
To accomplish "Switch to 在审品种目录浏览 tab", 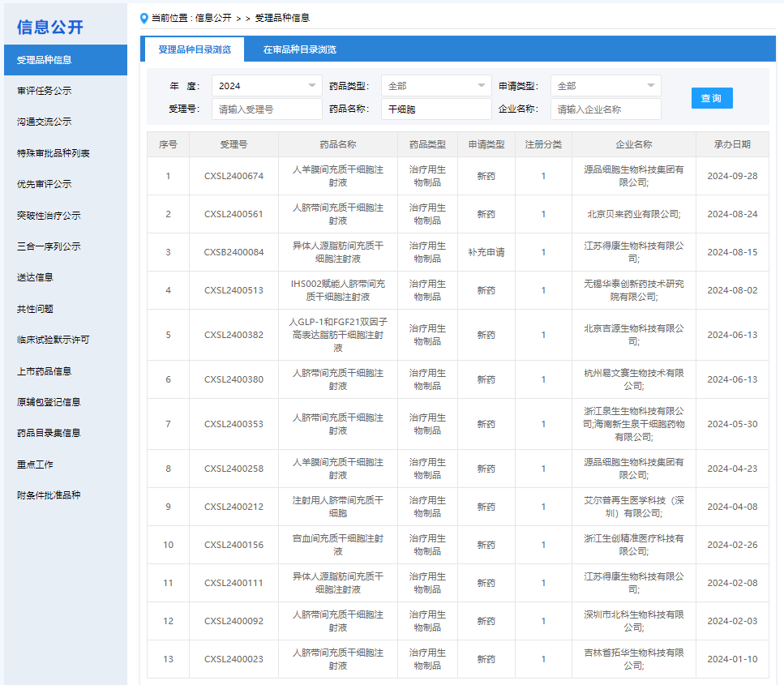I will (299, 49).
